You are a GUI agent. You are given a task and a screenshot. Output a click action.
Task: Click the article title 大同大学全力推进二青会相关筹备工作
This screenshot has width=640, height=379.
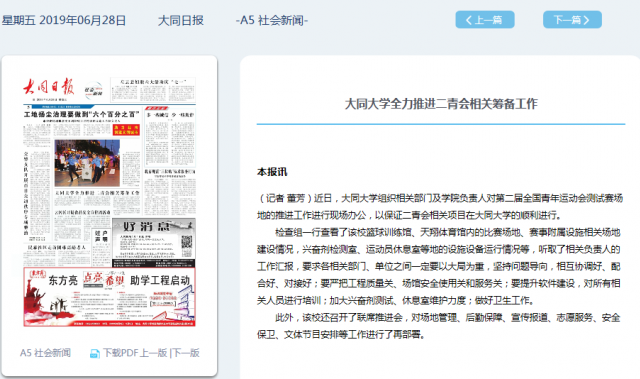point(441,104)
